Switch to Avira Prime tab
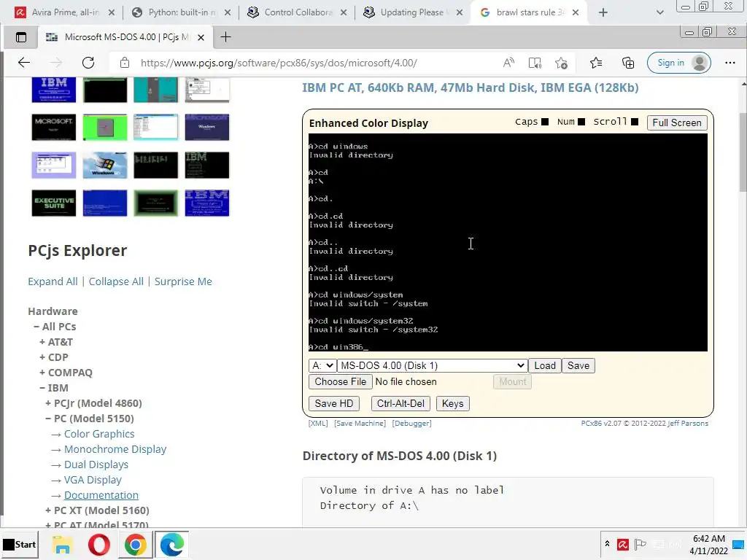Image resolution: width=747 pixels, height=560 pixels. click(x=65, y=12)
